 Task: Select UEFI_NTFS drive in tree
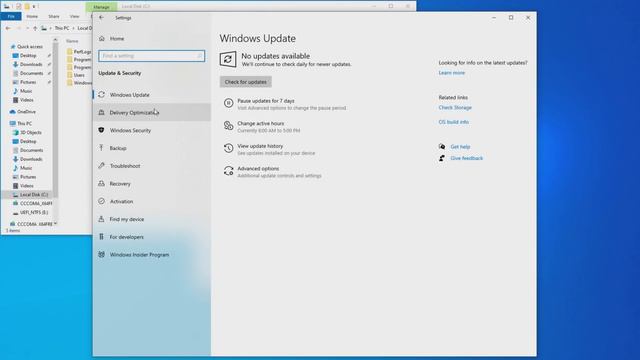[x=33, y=212]
